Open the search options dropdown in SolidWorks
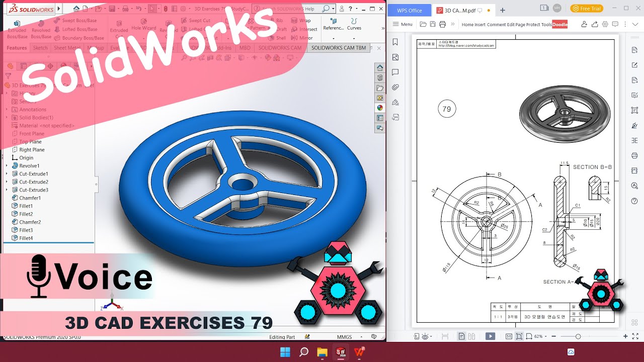The image size is (644, 362). [x=333, y=9]
